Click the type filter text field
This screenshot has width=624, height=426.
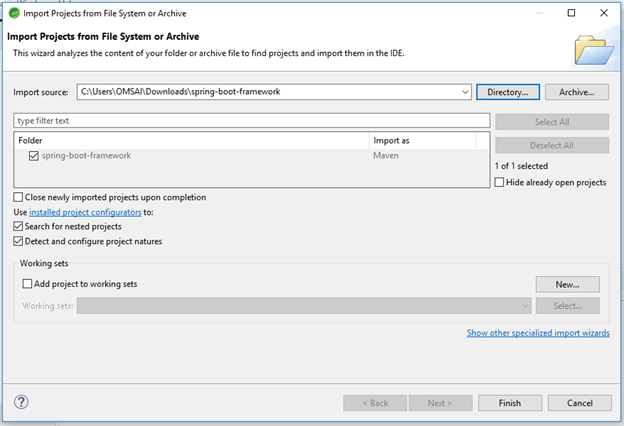[x=250, y=120]
